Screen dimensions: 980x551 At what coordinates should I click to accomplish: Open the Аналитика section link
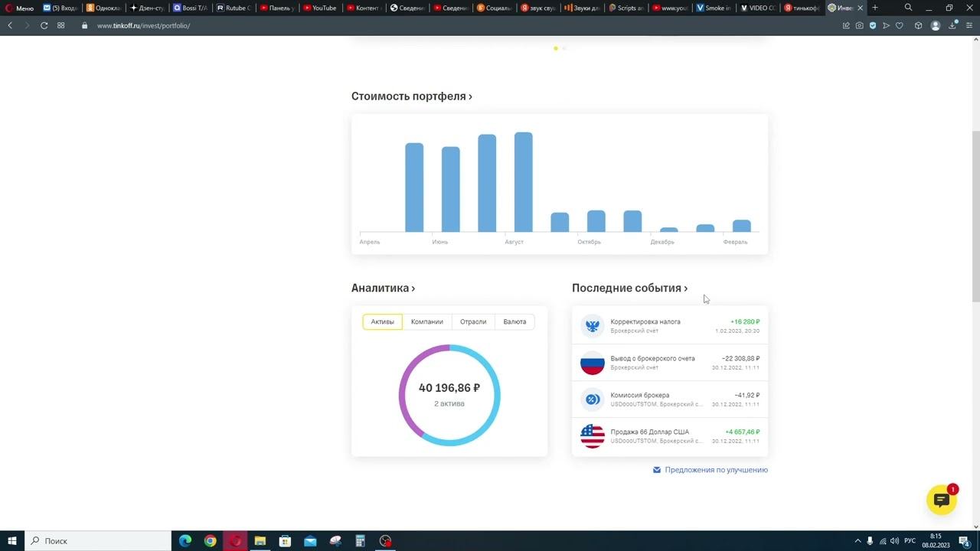[x=383, y=289]
